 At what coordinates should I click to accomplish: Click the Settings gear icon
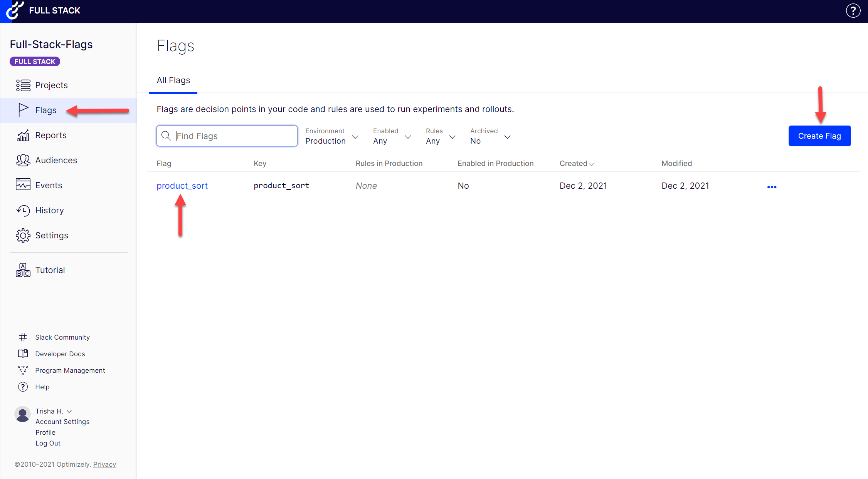click(x=23, y=235)
